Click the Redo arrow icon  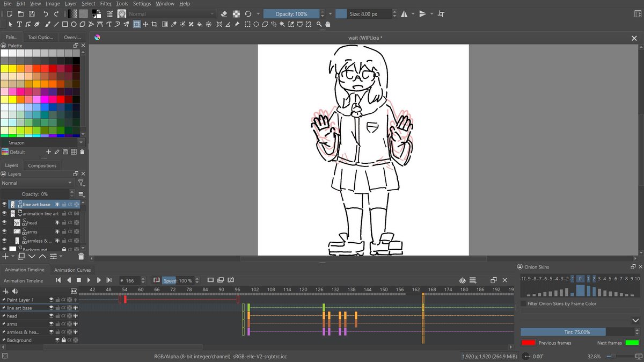[x=56, y=13]
